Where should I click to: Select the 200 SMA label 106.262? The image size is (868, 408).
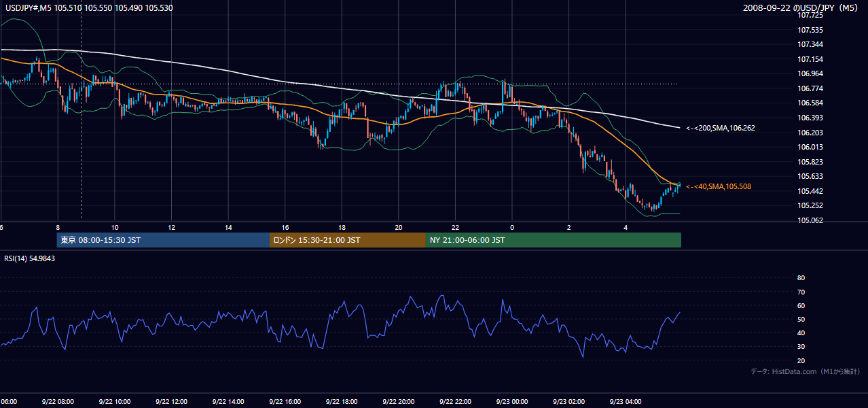(x=720, y=128)
